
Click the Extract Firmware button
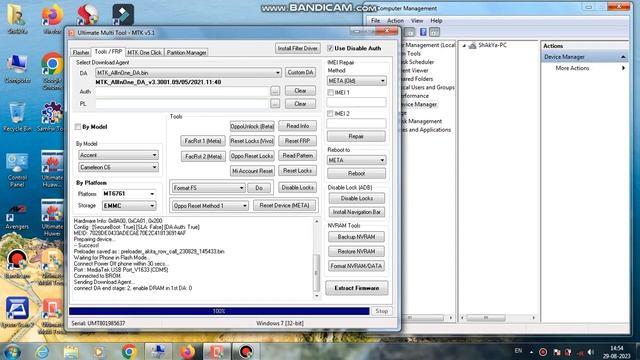[357, 288]
